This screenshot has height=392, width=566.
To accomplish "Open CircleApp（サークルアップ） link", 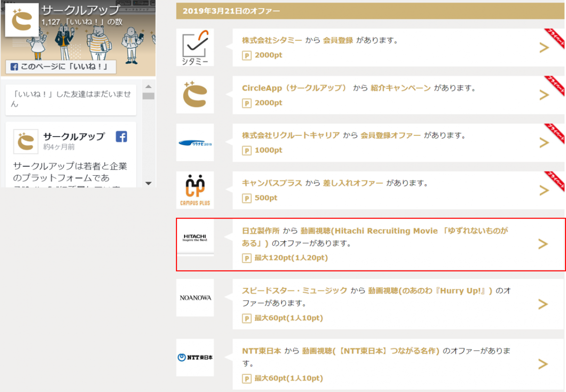I will point(294,88).
